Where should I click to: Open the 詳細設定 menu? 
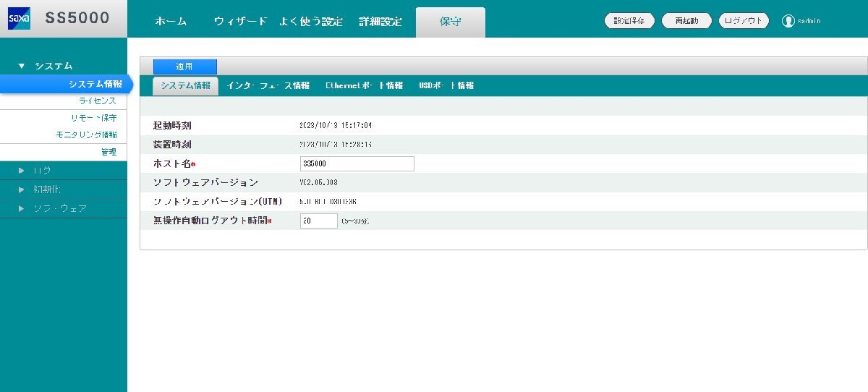tap(380, 22)
